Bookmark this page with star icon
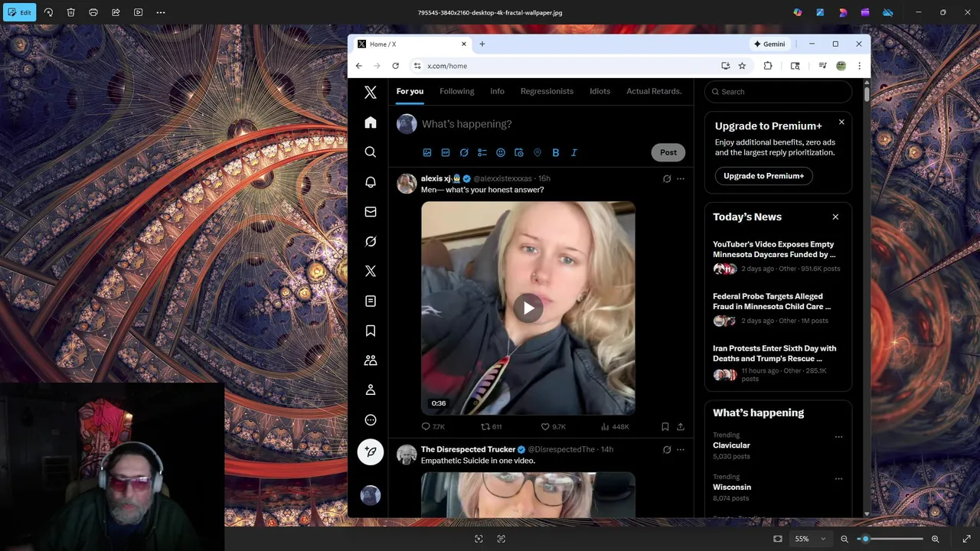The image size is (980, 551). (742, 66)
